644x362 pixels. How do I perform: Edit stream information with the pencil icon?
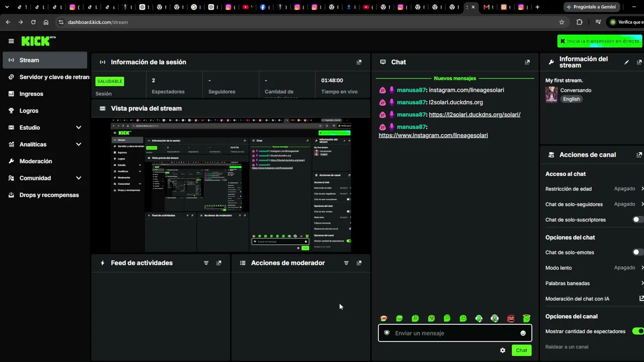click(x=626, y=62)
